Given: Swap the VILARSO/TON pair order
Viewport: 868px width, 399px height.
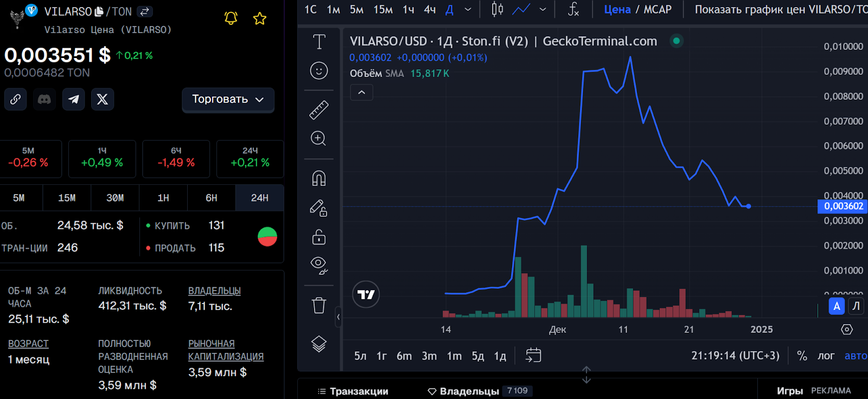Looking at the screenshot, I should pyautogui.click(x=144, y=11).
